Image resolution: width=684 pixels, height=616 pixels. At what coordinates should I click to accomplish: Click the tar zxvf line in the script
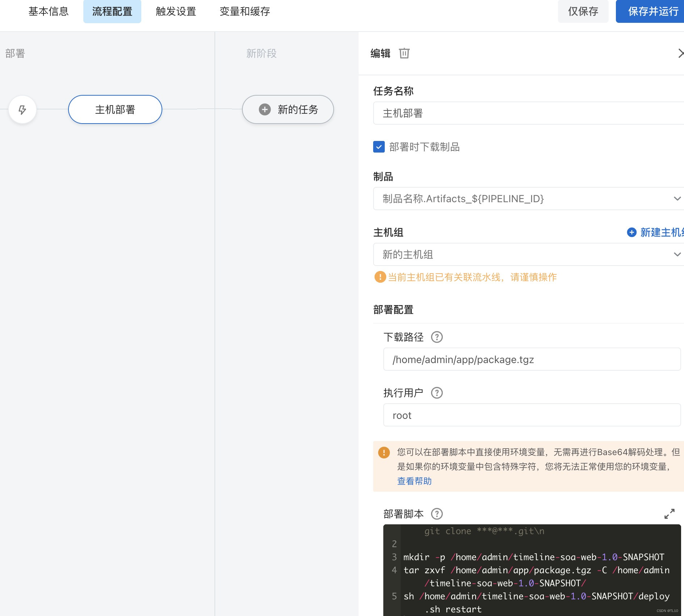pos(536,577)
